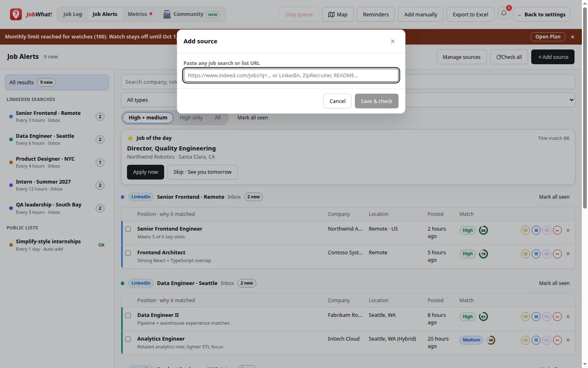Click the Map button
Image resolution: width=588 pixels, height=368 pixels.
338,14
